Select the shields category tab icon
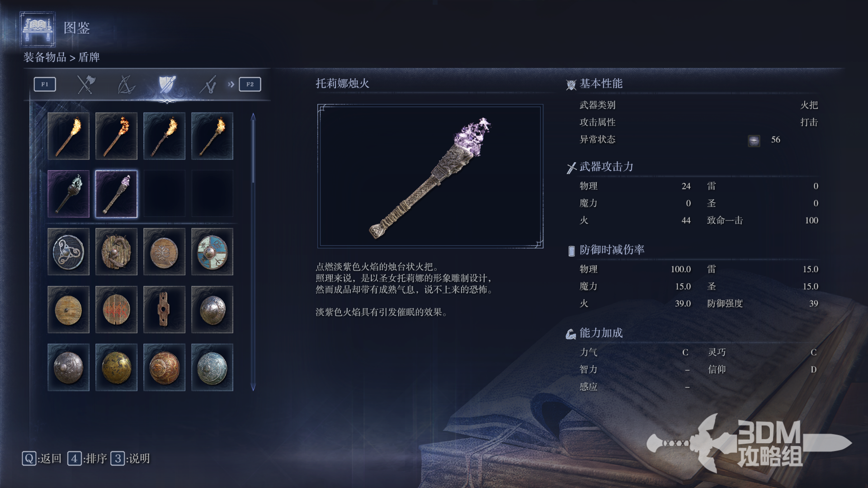Image resolution: width=868 pixels, height=488 pixels. (167, 84)
